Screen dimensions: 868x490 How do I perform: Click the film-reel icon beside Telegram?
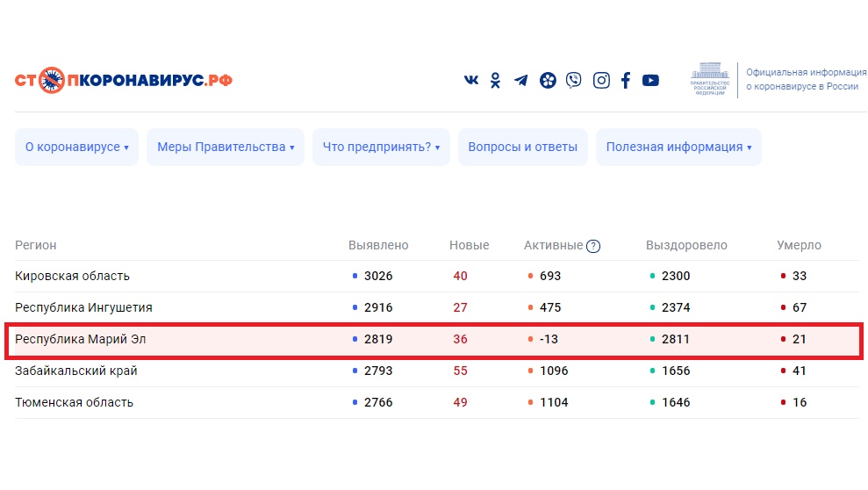548,81
